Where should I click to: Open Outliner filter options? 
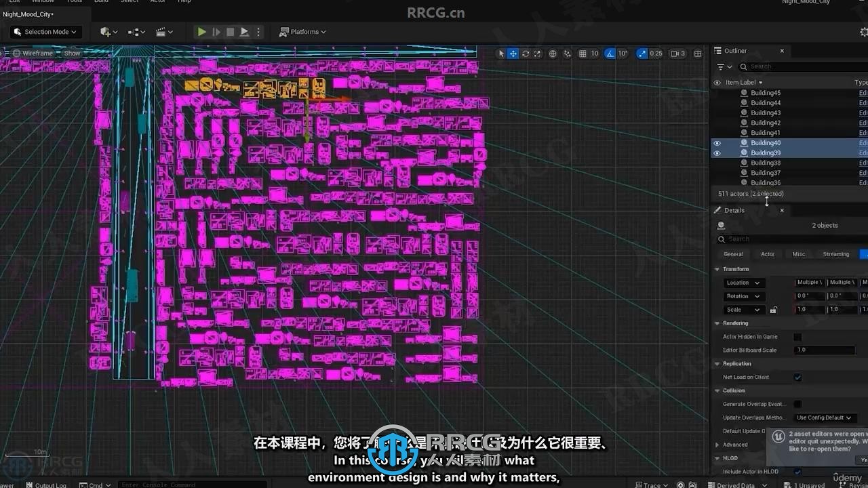[724, 66]
